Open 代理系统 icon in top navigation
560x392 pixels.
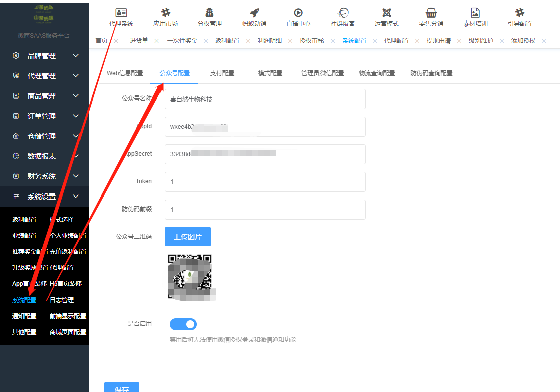121,13
